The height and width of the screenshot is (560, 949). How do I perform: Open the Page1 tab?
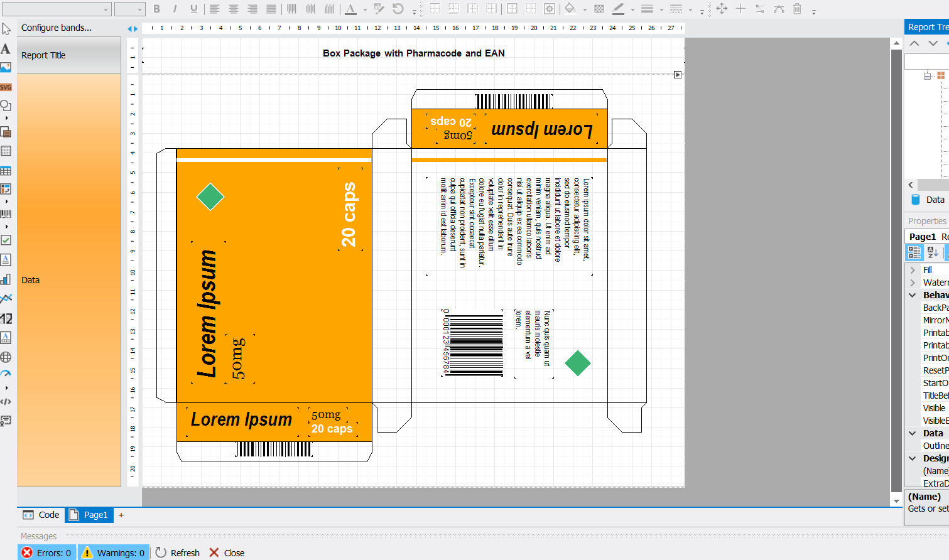(89, 515)
